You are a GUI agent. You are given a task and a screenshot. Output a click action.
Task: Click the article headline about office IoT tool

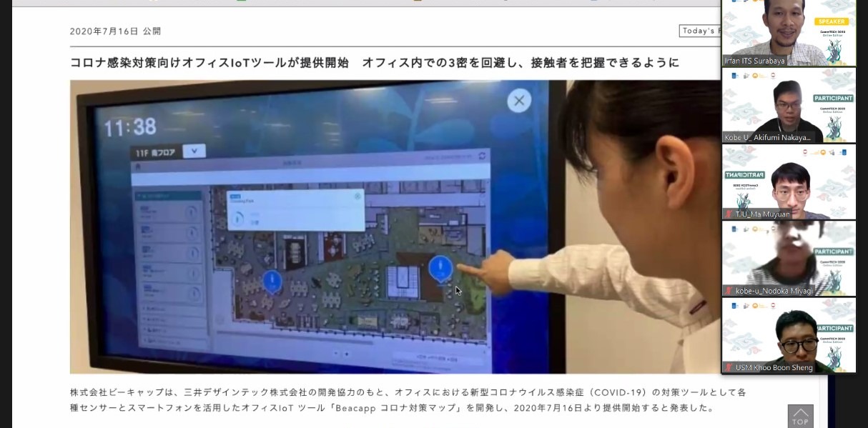(x=375, y=63)
